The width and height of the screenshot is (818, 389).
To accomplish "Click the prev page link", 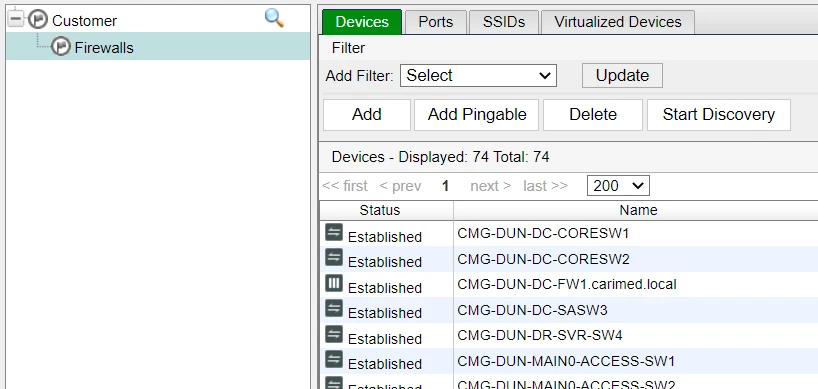I will click(400, 186).
